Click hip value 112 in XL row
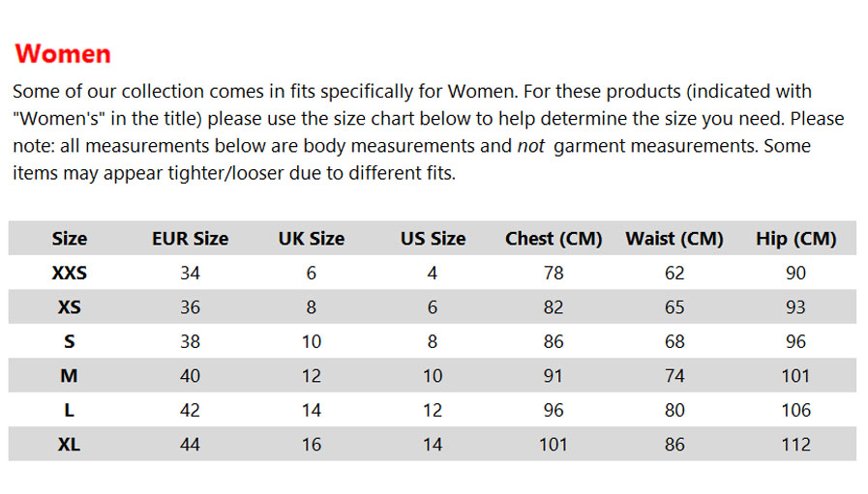The image size is (868, 494). [796, 444]
